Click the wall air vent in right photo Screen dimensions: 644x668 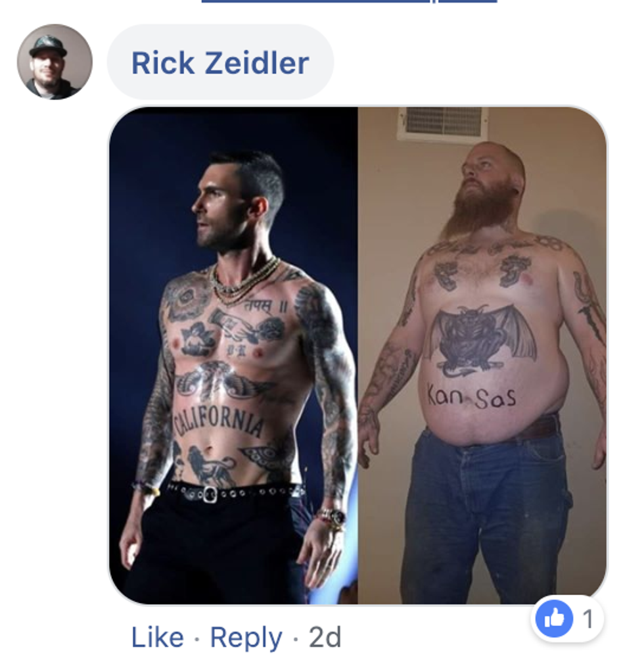(443, 124)
